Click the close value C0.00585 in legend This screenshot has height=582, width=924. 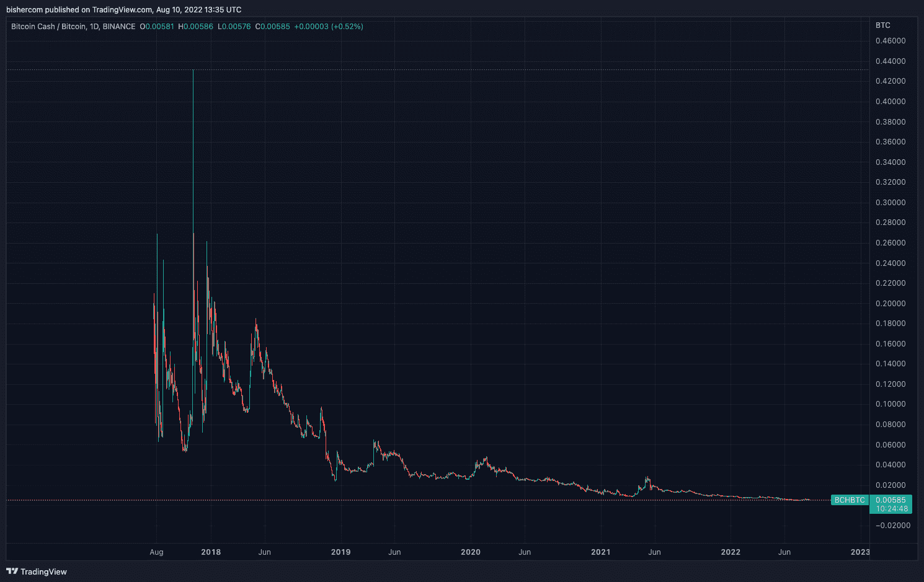click(272, 27)
